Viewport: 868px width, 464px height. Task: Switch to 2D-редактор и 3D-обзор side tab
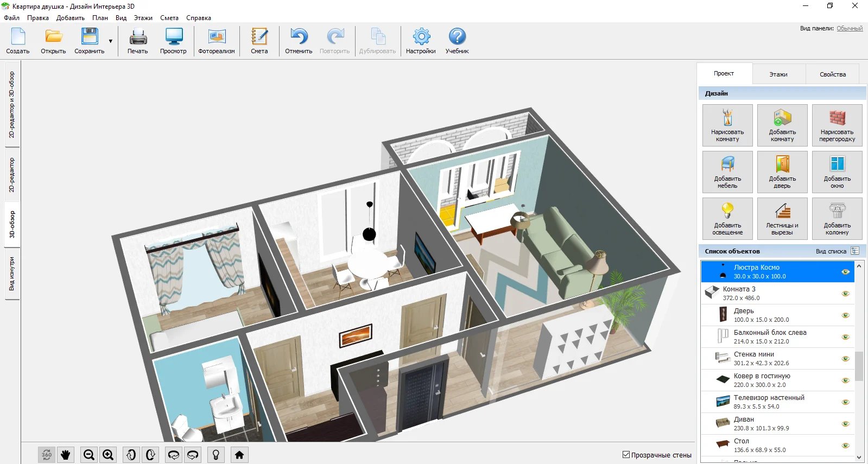[12, 104]
